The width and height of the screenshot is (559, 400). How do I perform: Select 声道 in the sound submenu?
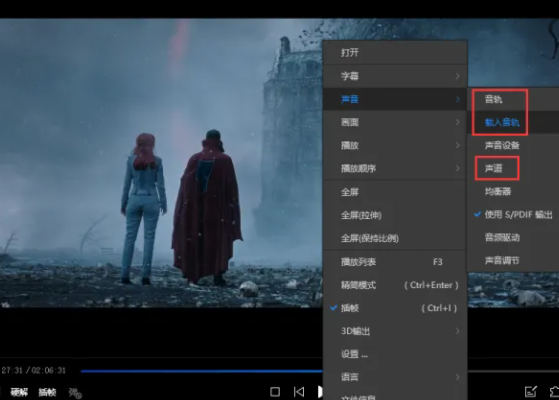click(x=513, y=168)
